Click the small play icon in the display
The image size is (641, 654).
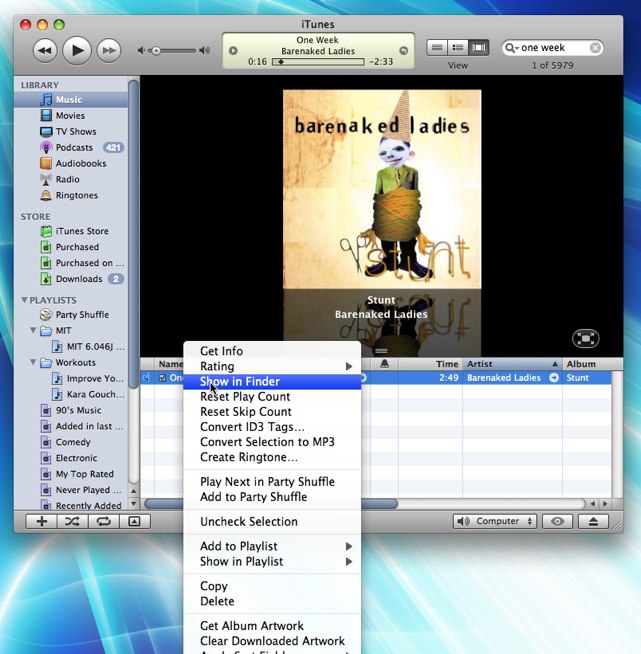(233, 50)
